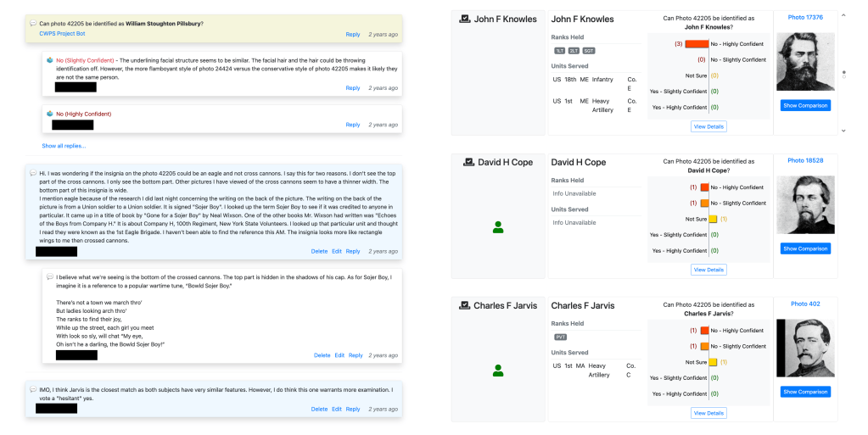
Task: Expand hidden comments with Show all replies
Action: pyautogui.click(x=64, y=146)
